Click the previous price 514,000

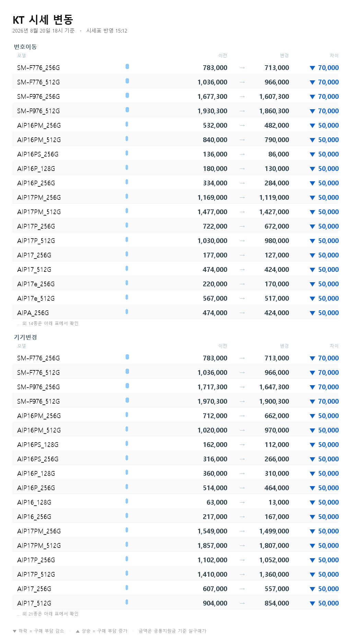(215, 488)
